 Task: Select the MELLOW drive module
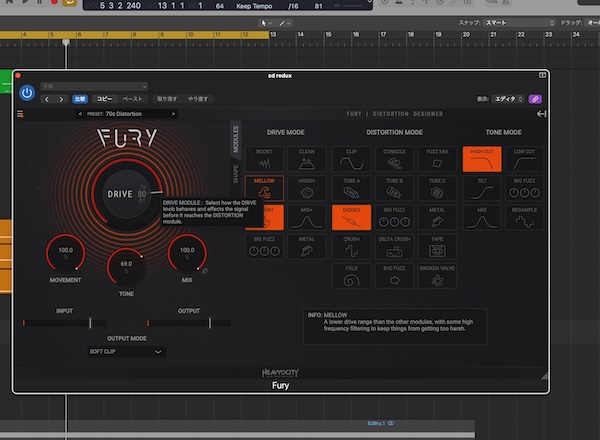point(264,188)
